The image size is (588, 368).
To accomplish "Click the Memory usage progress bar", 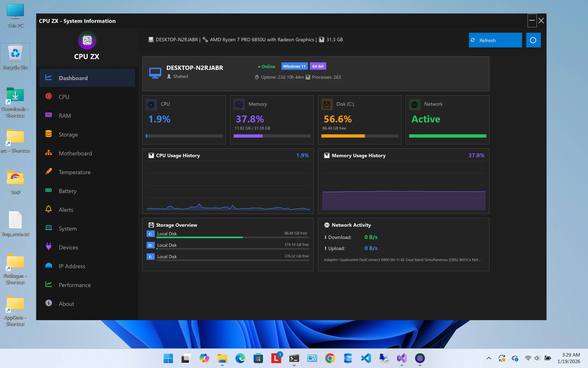I will pos(272,136).
